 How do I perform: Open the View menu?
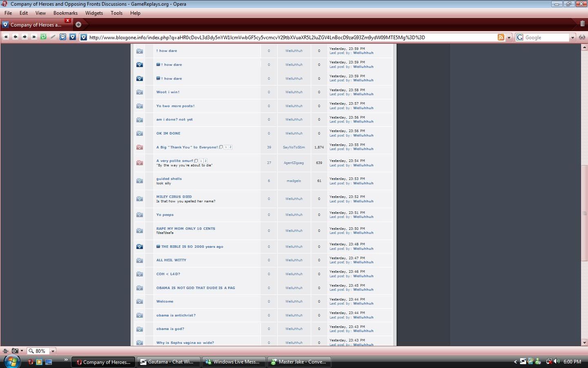40,13
